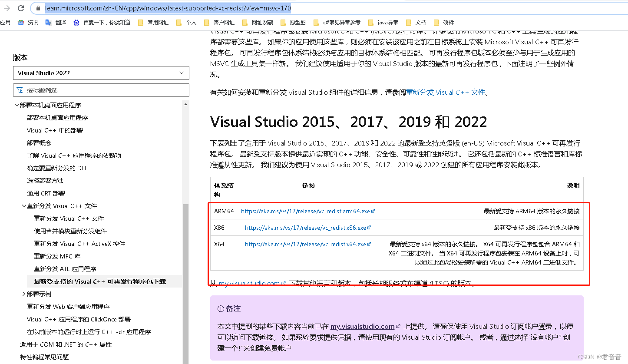
Task: Click the Visual Studio 2015、2017、2019 和 2022 heading
Action: [349, 122]
